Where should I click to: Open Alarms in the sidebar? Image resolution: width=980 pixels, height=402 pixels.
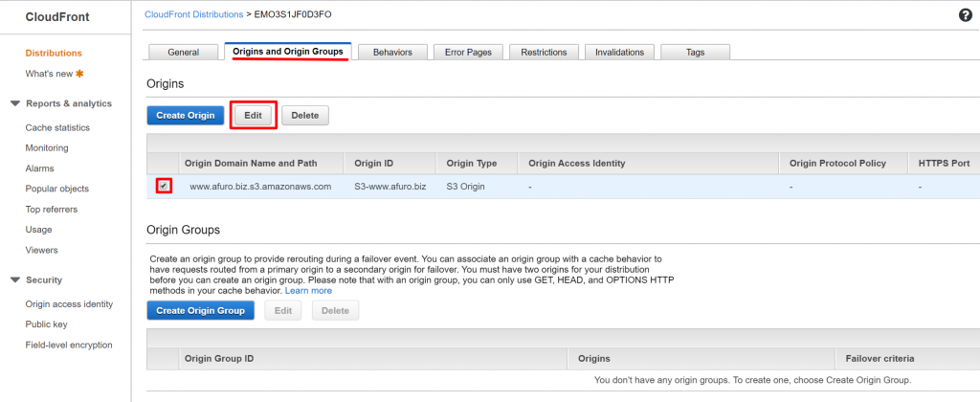[x=39, y=168]
